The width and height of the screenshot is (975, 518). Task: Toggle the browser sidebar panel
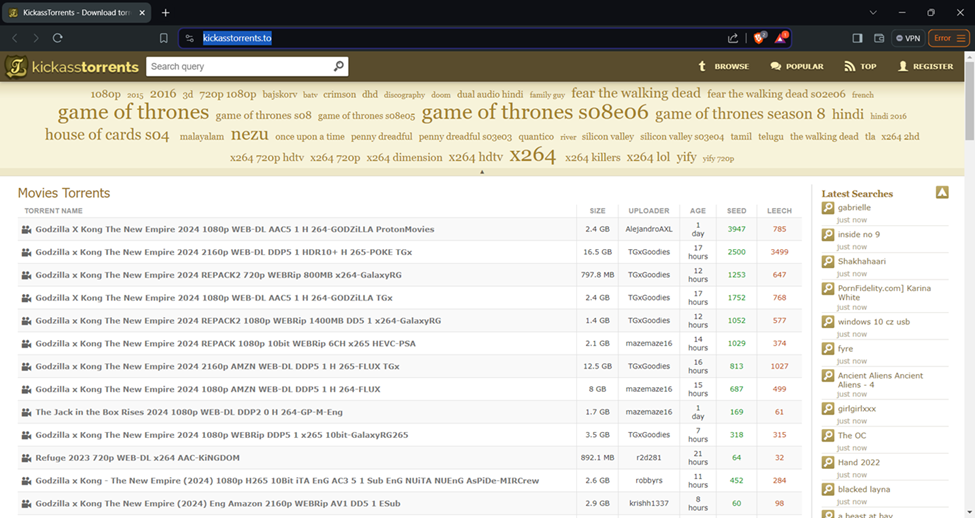(x=857, y=38)
